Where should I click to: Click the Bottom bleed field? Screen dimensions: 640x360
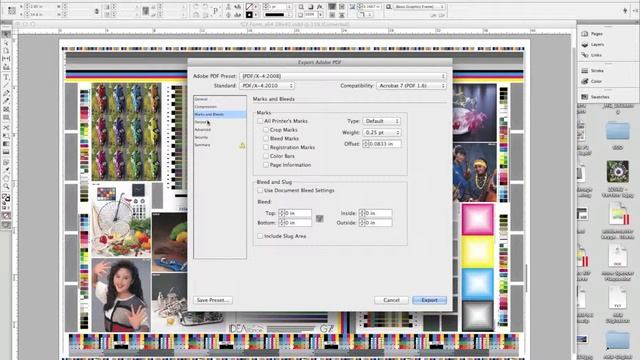pos(298,223)
